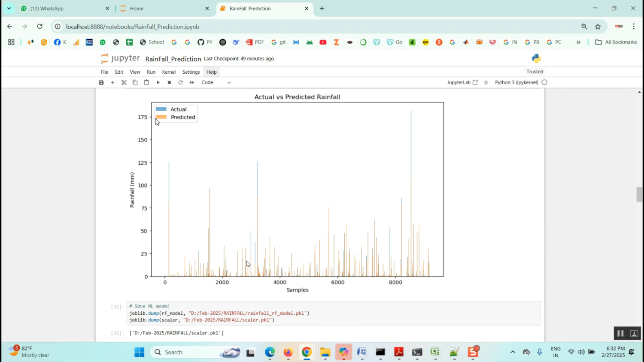Screen dimensions: 644x362
Task: Copy the selected cell icon
Action: (x=135, y=82)
